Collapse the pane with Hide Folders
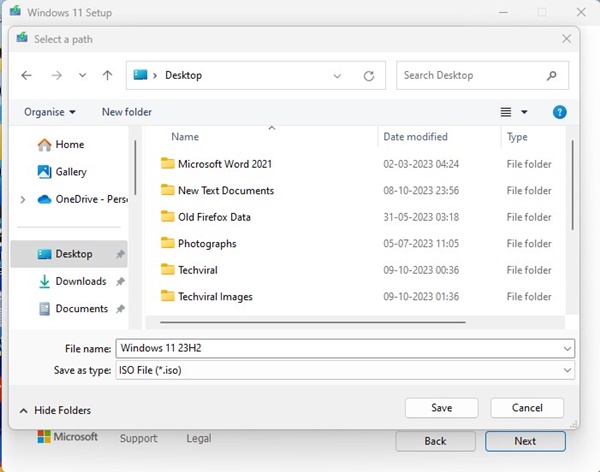The image size is (600, 472). tap(55, 410)
